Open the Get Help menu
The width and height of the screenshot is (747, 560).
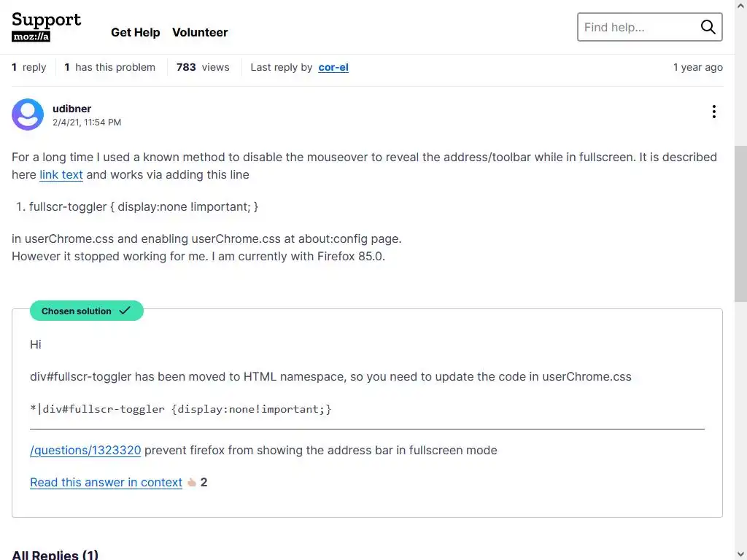(x=135, y=32)
